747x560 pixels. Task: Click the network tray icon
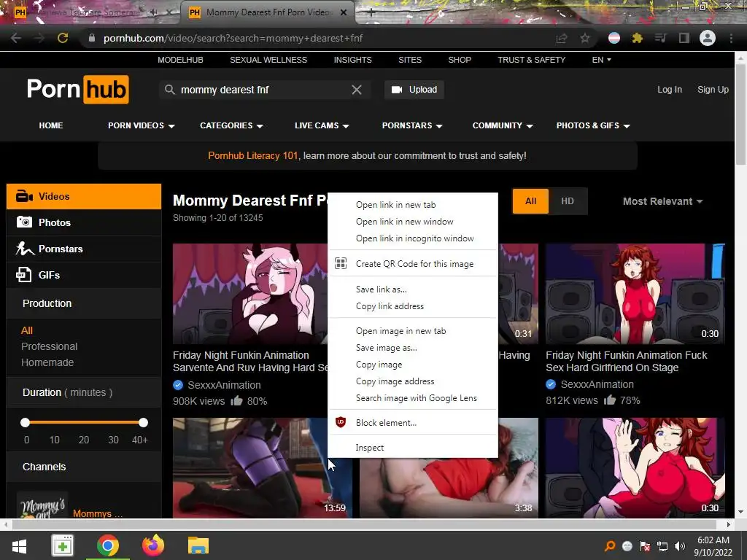point(662,546)
